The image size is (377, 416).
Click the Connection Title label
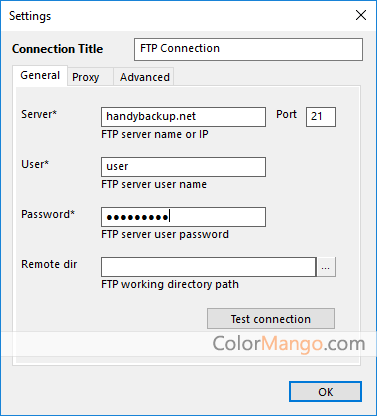click(x=57, y=49)
